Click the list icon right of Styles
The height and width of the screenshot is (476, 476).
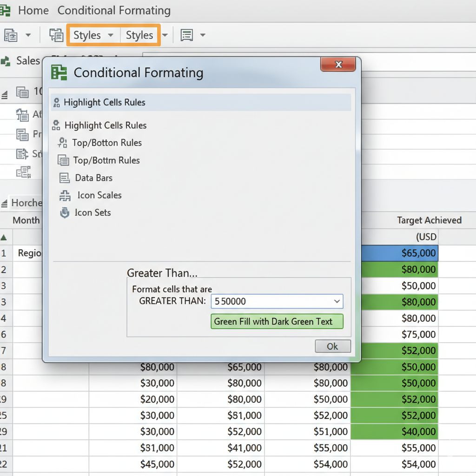tap(187, 35)
